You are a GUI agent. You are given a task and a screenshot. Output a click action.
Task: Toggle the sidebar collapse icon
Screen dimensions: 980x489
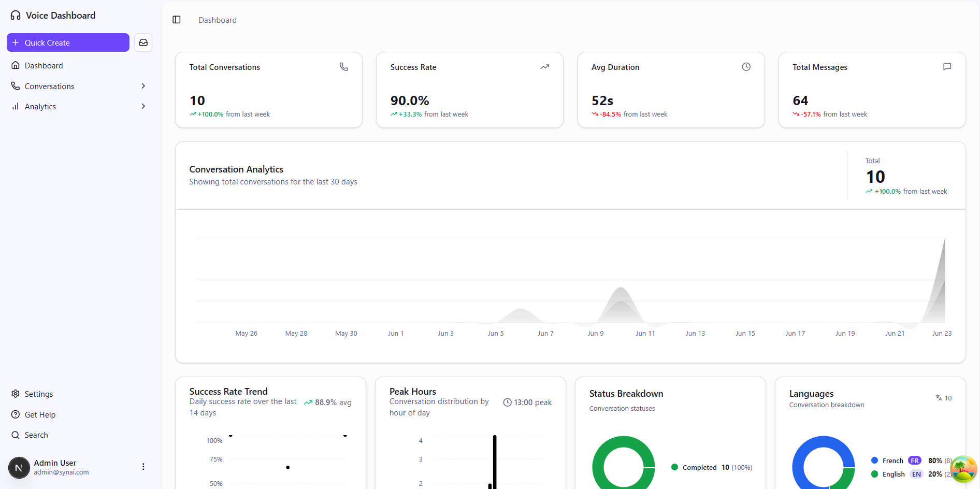coord(177,20)
